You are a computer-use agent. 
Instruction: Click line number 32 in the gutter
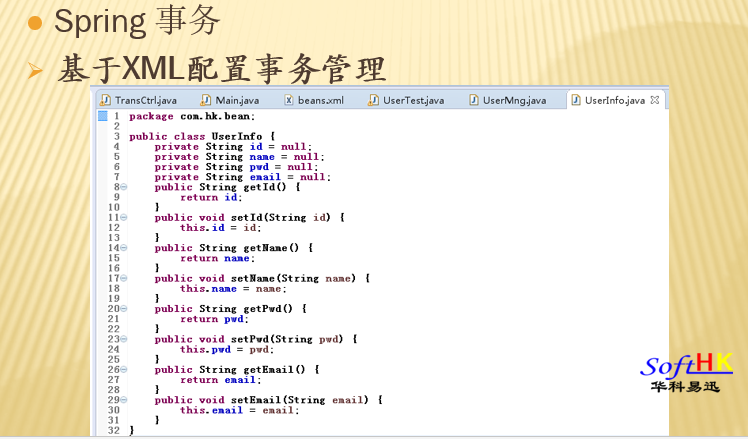click(114, 430)
